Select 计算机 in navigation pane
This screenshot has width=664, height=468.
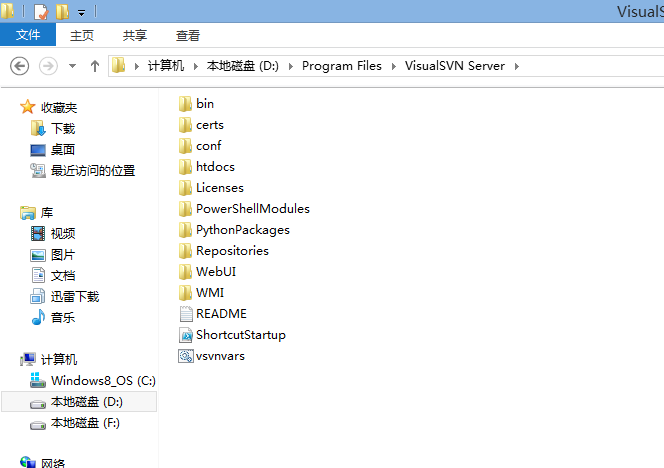click(59, 360)
